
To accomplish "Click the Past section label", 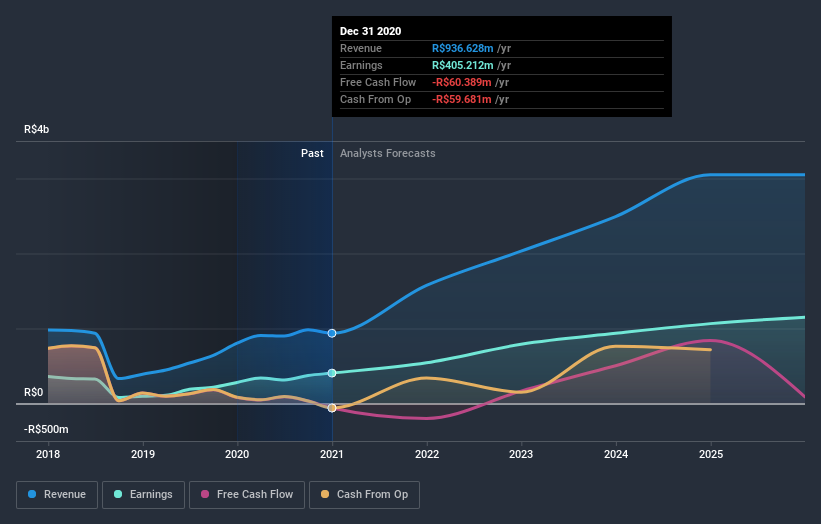I will click(x=312, y=153).
